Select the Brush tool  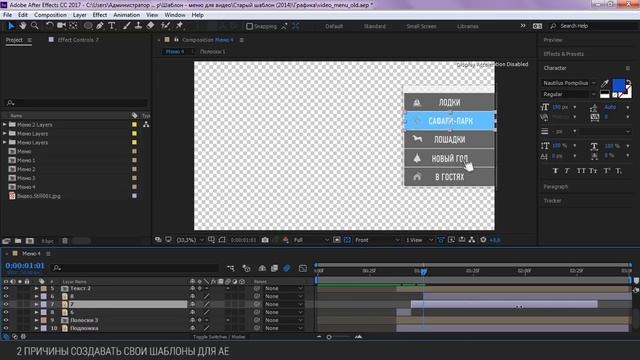[127, 26]
